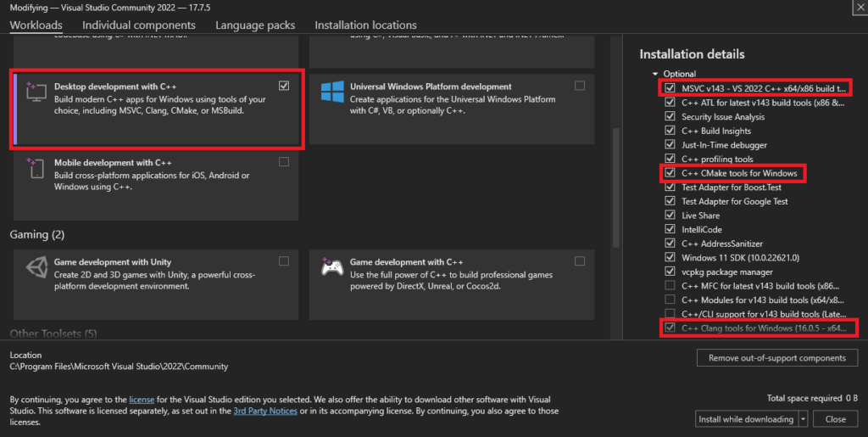The image size is (868, 437).
Task: Toggle the C++ Clang tools for Windows checkbox
Action: point(670,328)
